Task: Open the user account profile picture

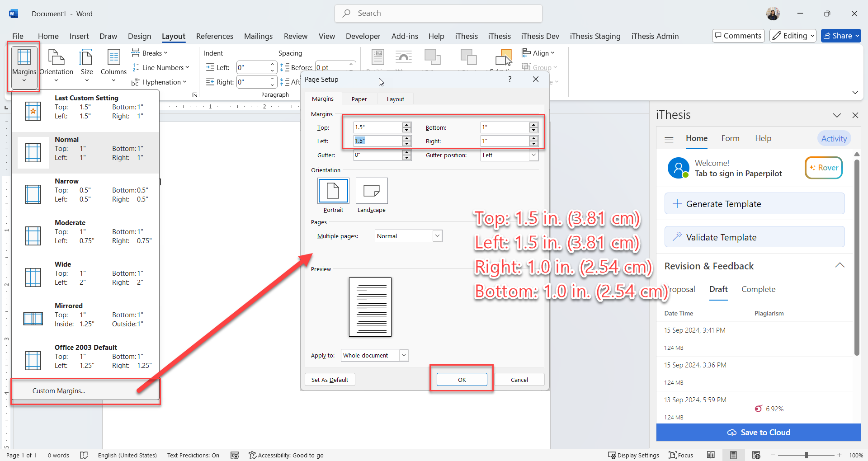Action: 773,14
